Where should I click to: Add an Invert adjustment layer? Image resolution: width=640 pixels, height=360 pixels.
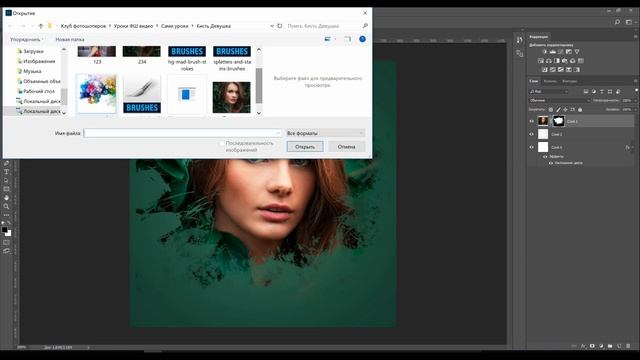pos(544,70)
